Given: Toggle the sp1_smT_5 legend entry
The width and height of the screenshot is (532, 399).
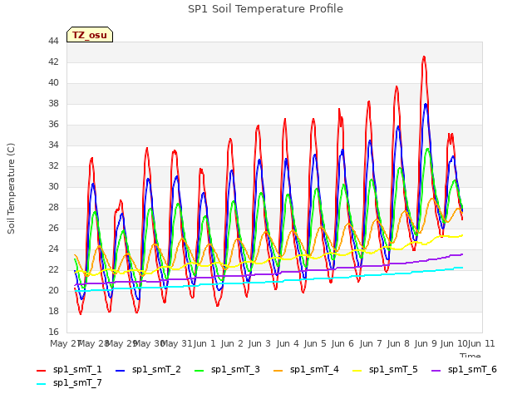Looking at the screenshot, I should 385,369.
